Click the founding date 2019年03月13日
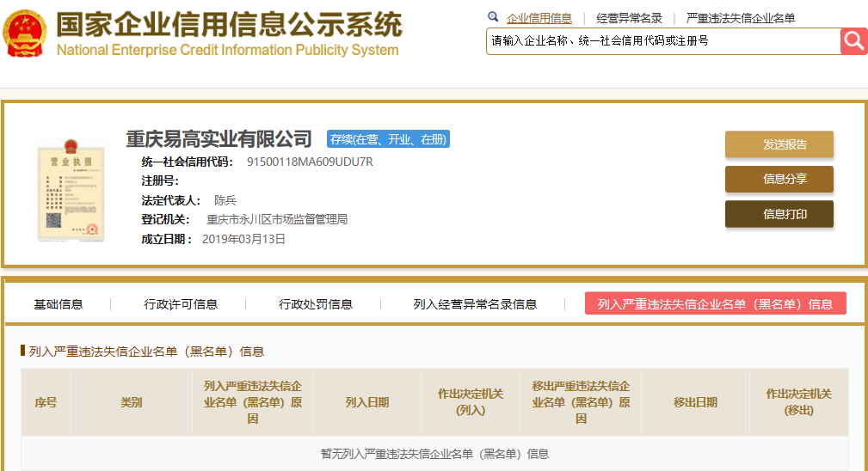The image size is (868, 471). pos(243,239)
